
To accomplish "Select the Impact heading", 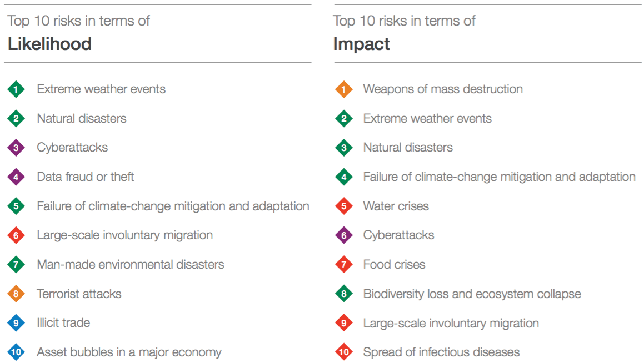I will (x=361, y=44).
